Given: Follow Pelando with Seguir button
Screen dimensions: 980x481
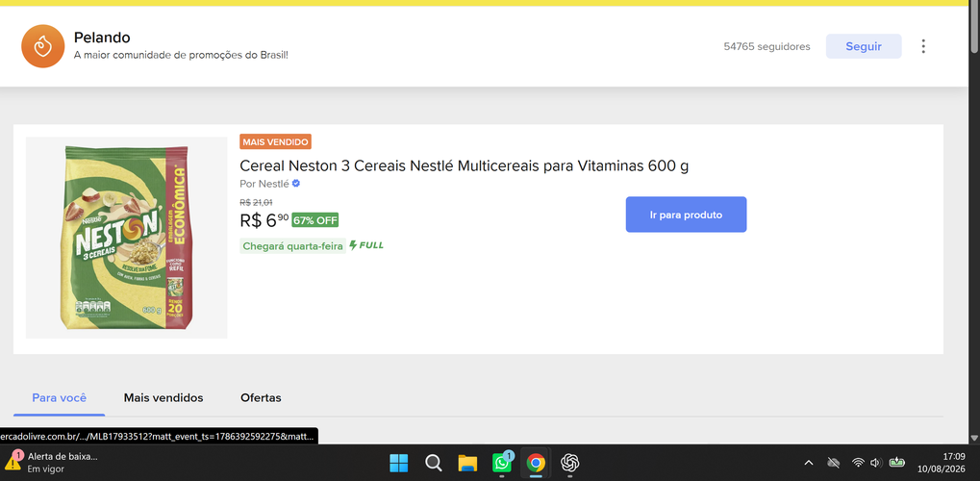Looking at the screenshot, I should 864,46.
